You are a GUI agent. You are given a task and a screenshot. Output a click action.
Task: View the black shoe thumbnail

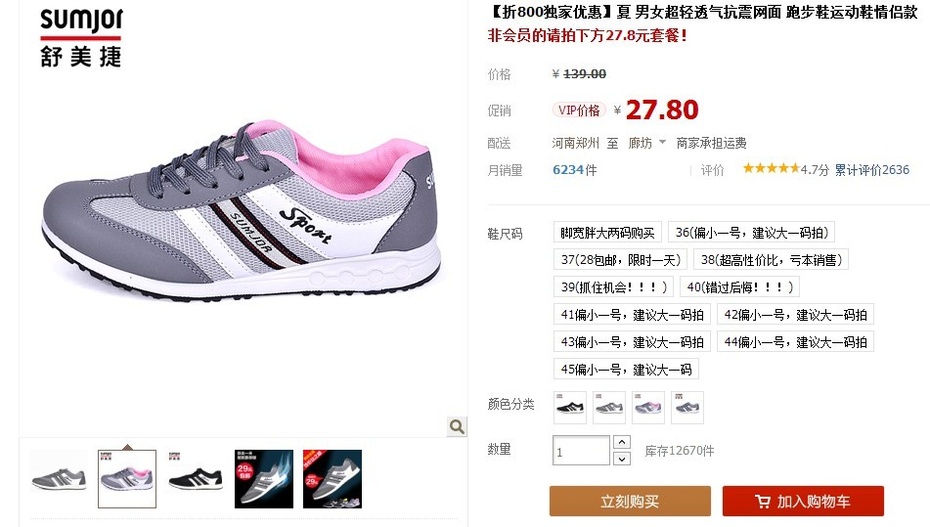pyautogui.click(x=196, y=478)
